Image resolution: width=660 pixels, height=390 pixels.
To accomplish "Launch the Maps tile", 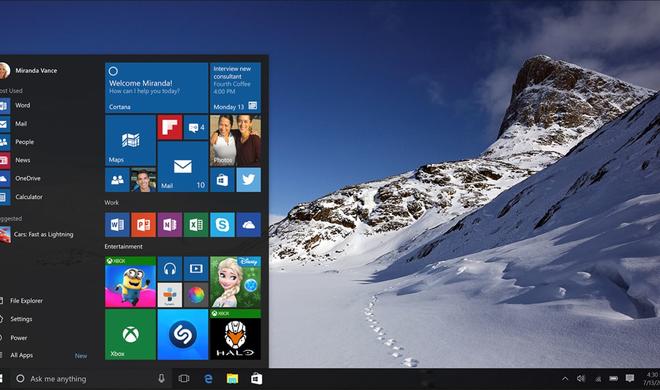I will click(x=130, y=140).
